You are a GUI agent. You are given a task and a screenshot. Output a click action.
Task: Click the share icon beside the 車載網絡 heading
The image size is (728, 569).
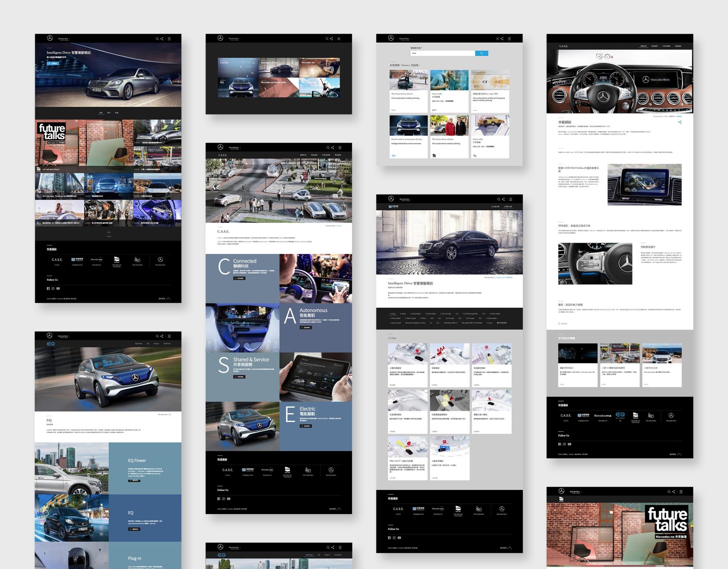tap(680, 122)
